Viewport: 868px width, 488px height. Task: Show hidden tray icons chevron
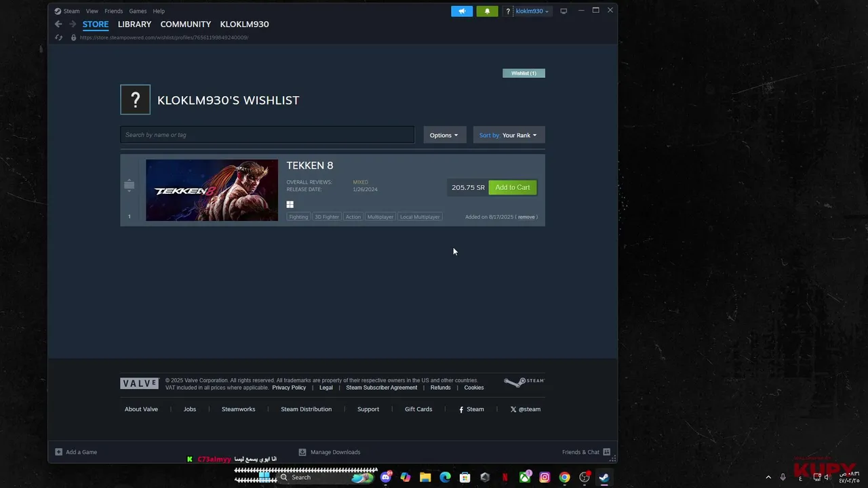768,477
